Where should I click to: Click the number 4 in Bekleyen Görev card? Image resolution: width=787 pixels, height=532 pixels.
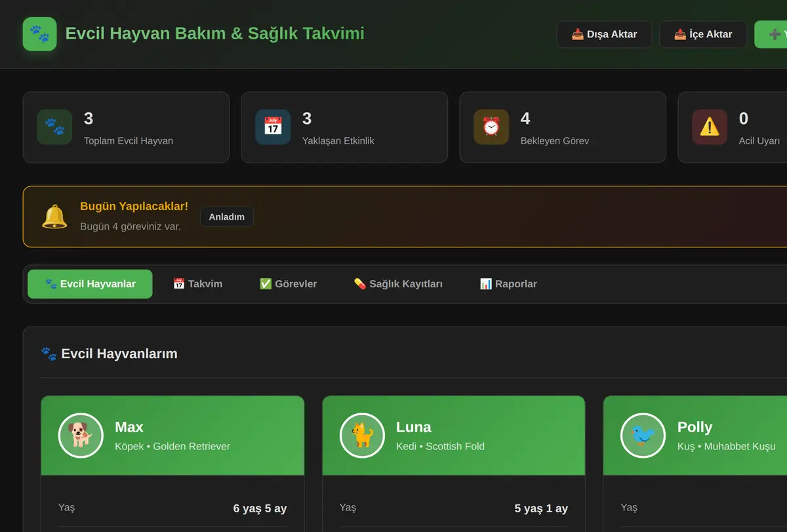525,119
